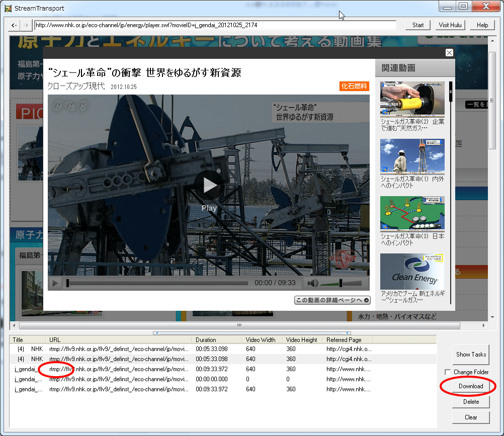This screenshot has width=504, height=436.
Task: Select the stream row with duration 00:00:00.000
Action: (x=223, y=379)
